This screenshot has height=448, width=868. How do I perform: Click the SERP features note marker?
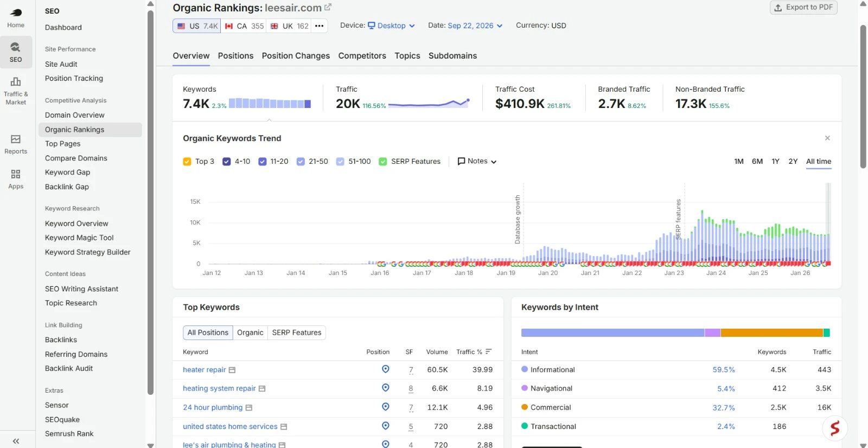[x=678, y=219]
